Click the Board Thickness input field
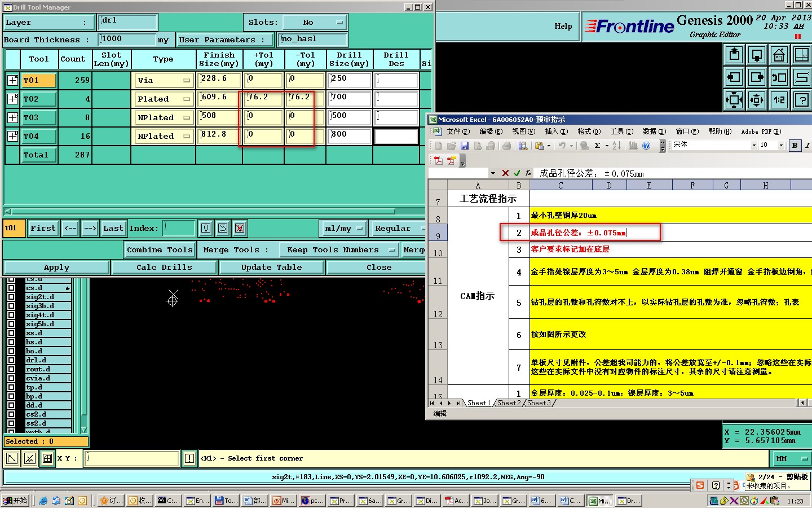This screenshot has width=812, height=508. pos(127,39)
